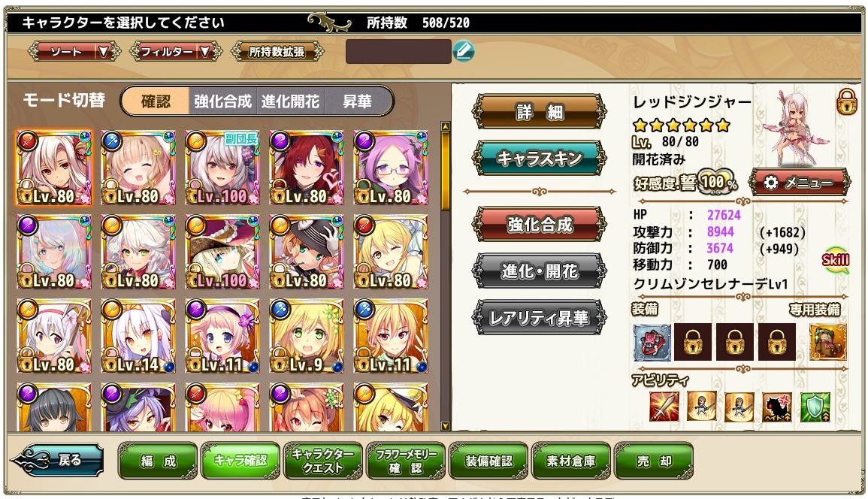Click the crossed swords ability icon
The image size is (868, 499).
pyautogui.click(x=664, y=407)
